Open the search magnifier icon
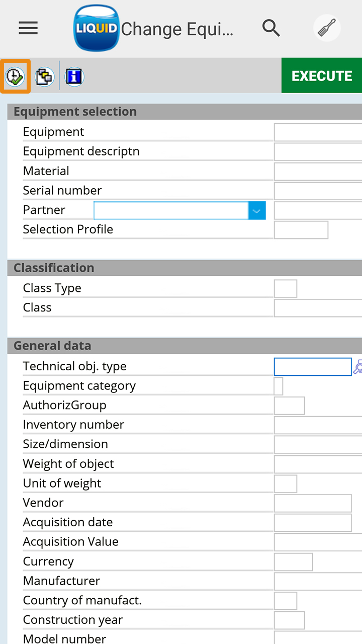Viewport: 362px width, 644px height. point(271,28)
